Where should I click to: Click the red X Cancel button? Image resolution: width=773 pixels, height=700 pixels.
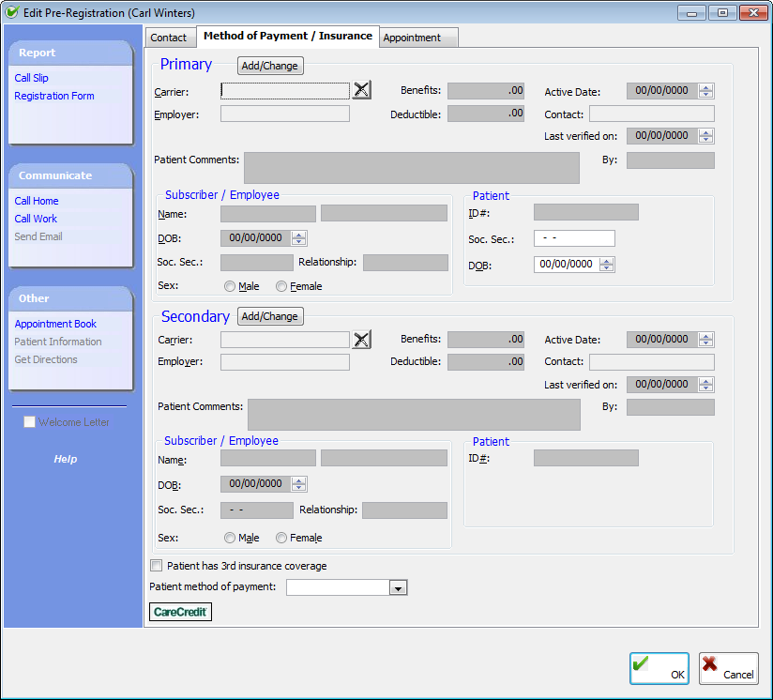tap(728, 668)
